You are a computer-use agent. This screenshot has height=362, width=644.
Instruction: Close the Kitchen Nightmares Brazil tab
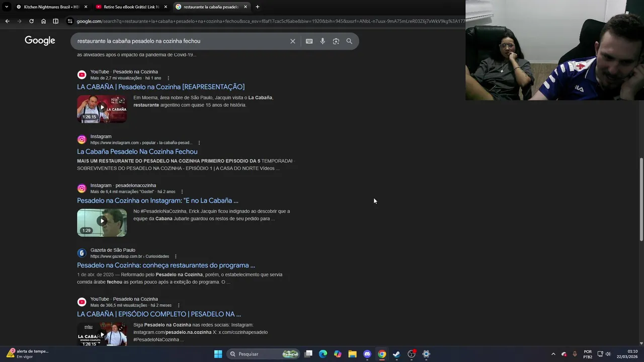point(86,7)
